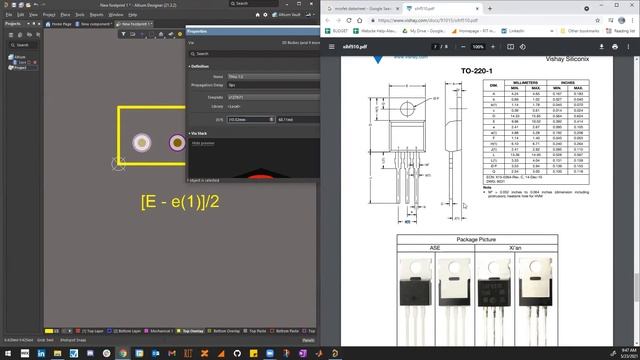Image resolution: width=640 pixels, height=360 pixels.
Task: Print the PDF
Action: click(615, 47)
